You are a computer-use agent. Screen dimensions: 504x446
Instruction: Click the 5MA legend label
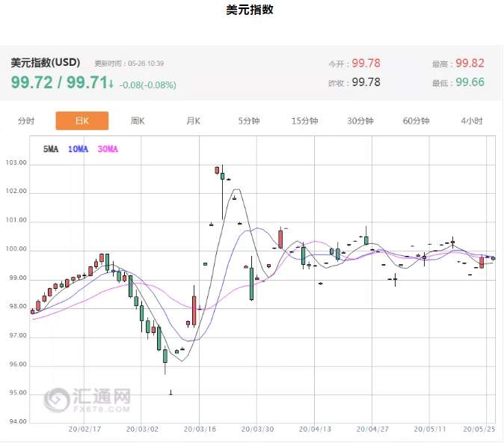[51, 149]
